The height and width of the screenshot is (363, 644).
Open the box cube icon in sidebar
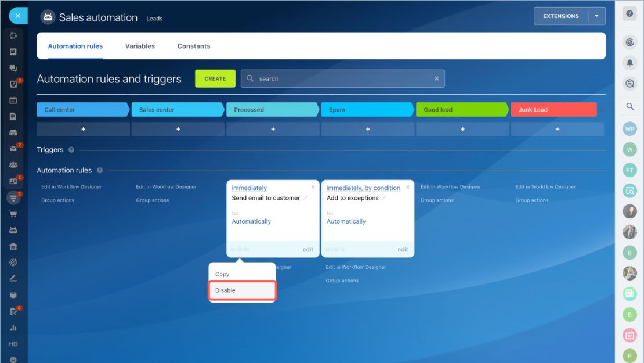pyautogui.click(x=13, y=295)
